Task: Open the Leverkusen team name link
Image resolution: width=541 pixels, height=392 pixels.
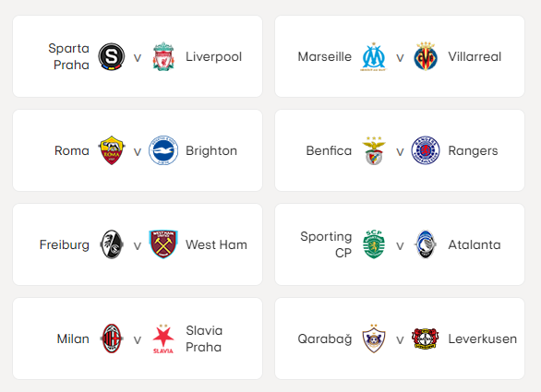Action: 482,339
